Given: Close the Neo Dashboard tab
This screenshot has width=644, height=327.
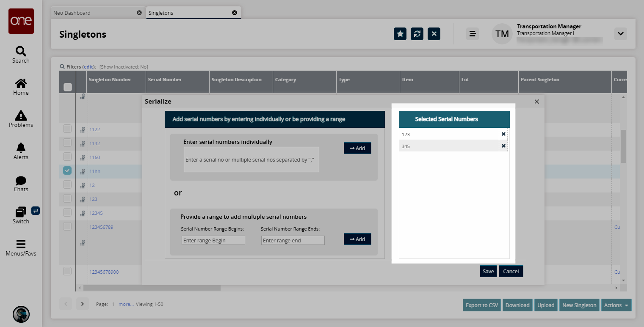Looking at the screenshot, I should (139, 13).
